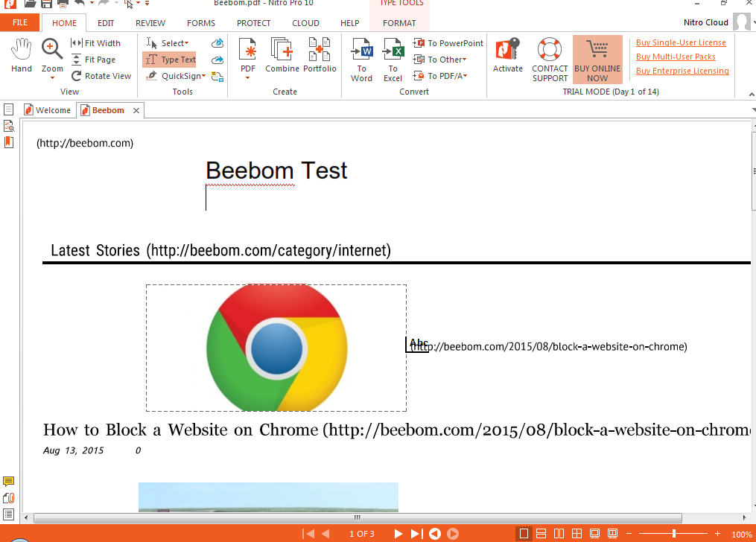Switch to the EDIT ribbon tab

click(106, 23)
